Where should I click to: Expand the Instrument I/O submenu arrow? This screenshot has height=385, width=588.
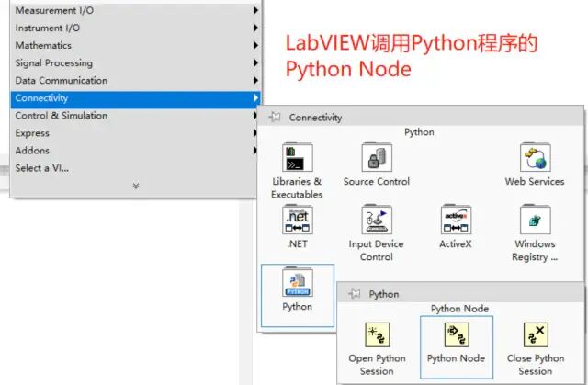(255, 28)
